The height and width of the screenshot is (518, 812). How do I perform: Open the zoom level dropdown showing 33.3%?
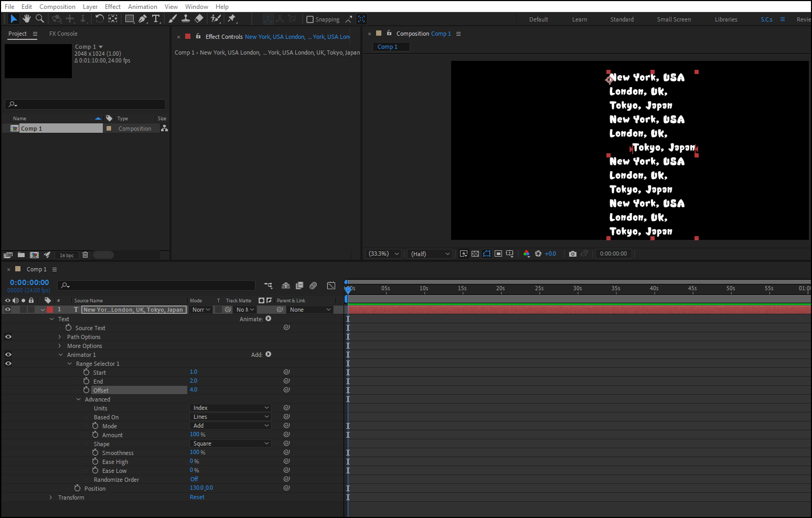(x=383, y=253)
